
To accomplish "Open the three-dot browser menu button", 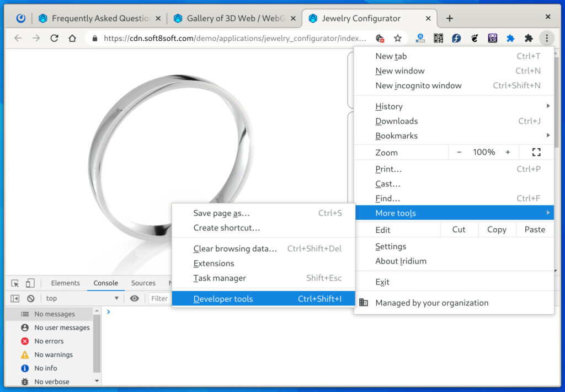I will click(x=547, y=38).
